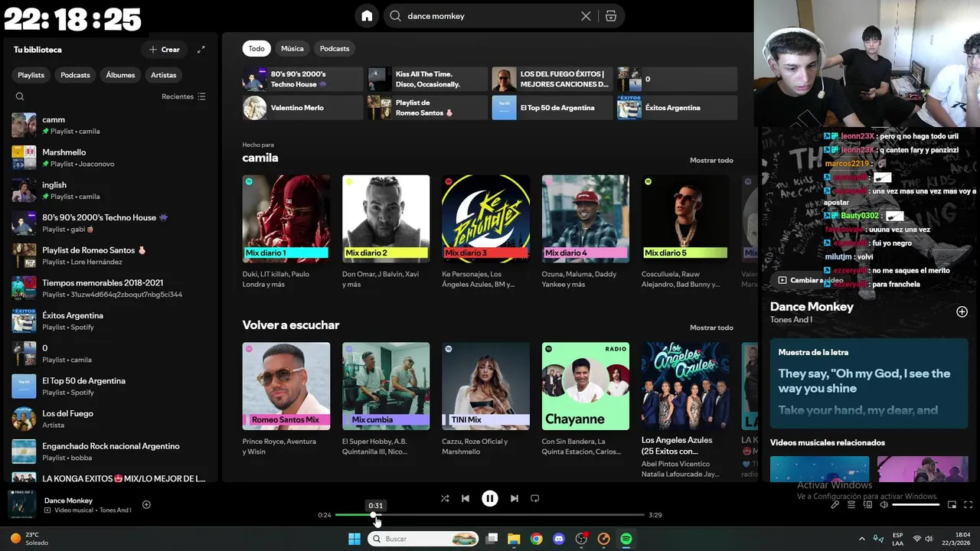
Task: Toggle shuffle playback
Action: point(445,498)
